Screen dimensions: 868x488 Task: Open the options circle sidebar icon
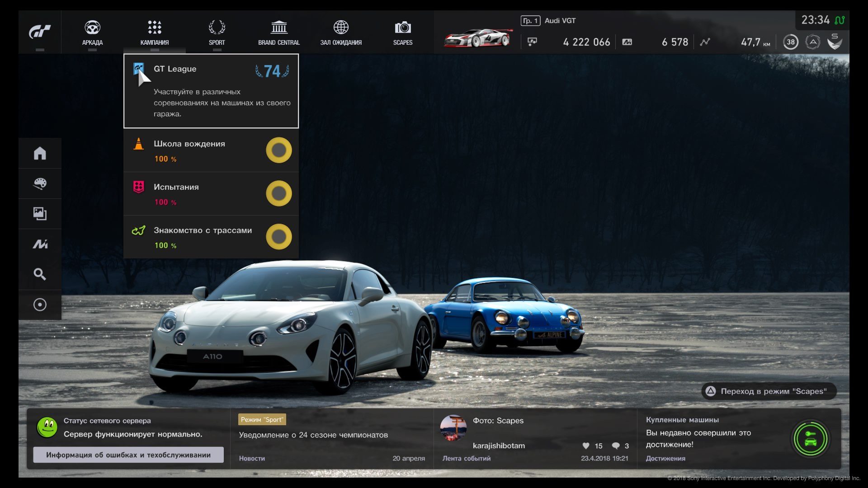pos(40,305)
